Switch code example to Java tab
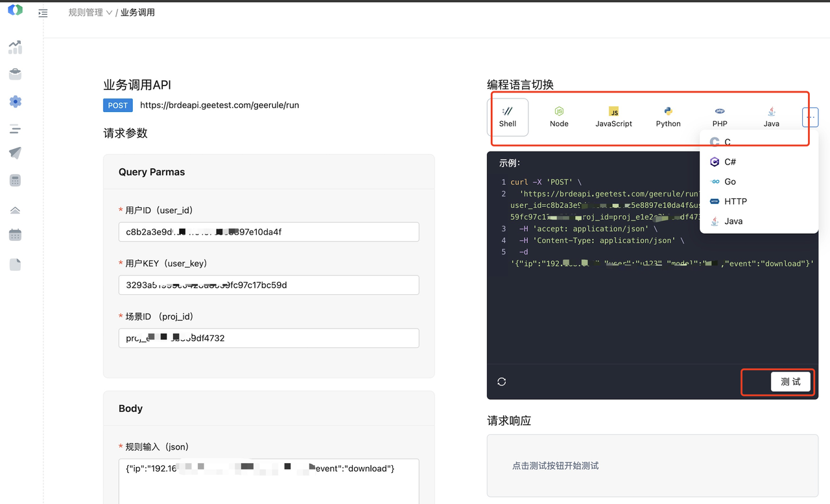This screenshot has height=504, width=830. (771, 117)
